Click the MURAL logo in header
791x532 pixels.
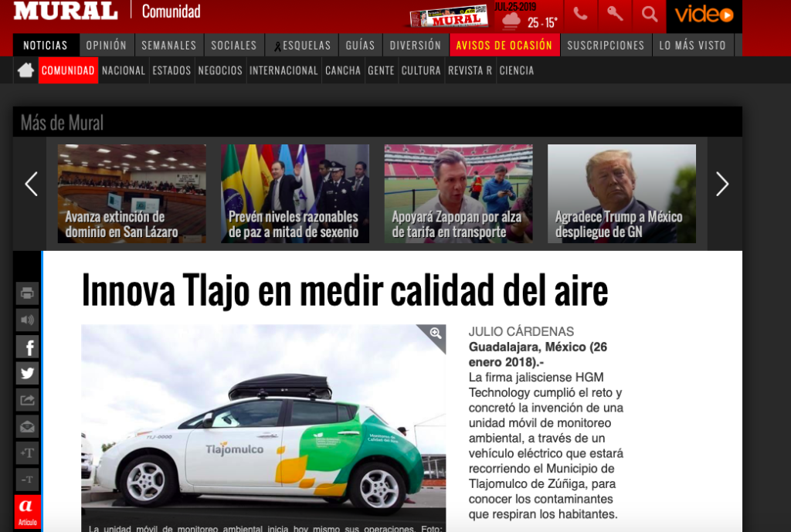tap(66, 11)
